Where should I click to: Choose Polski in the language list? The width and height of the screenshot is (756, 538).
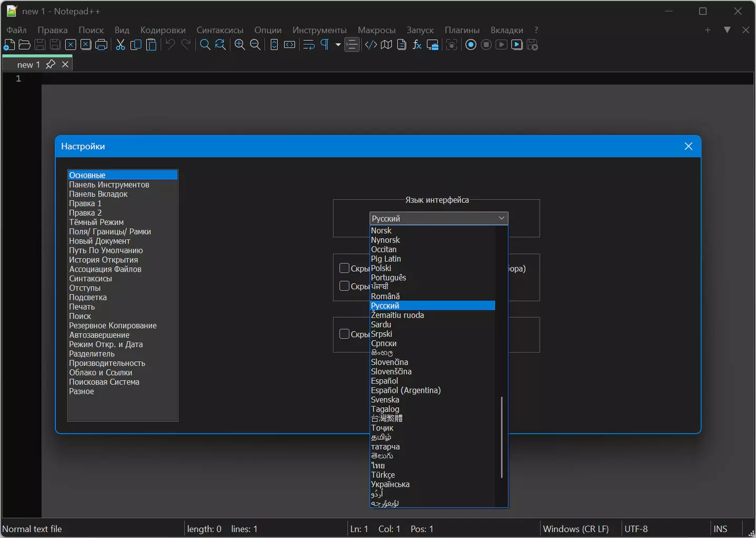tap(432, 268)
